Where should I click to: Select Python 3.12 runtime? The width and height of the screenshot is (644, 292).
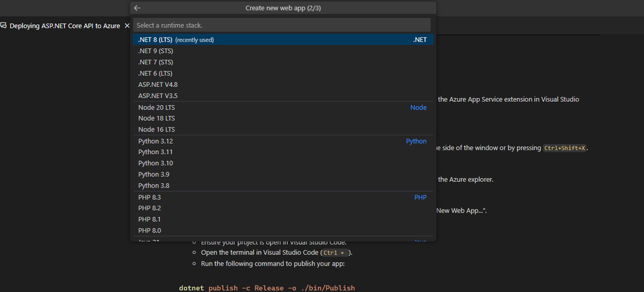(284, 141)
